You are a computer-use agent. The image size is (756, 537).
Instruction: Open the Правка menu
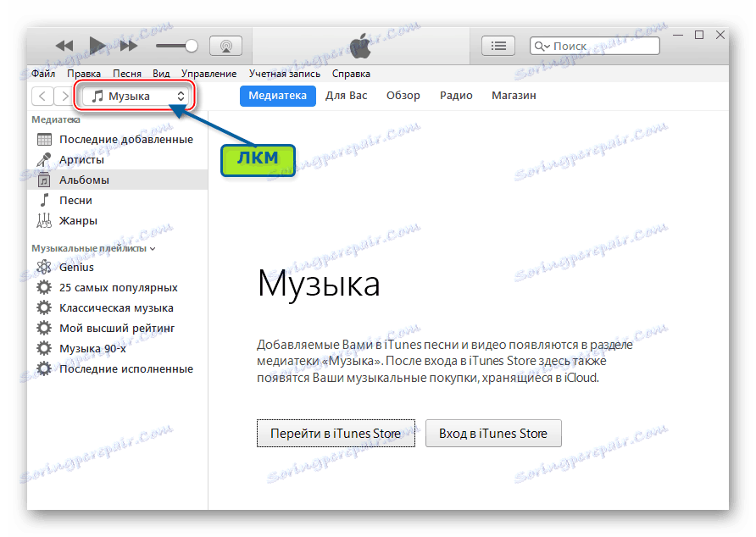[x=84, y=74]
